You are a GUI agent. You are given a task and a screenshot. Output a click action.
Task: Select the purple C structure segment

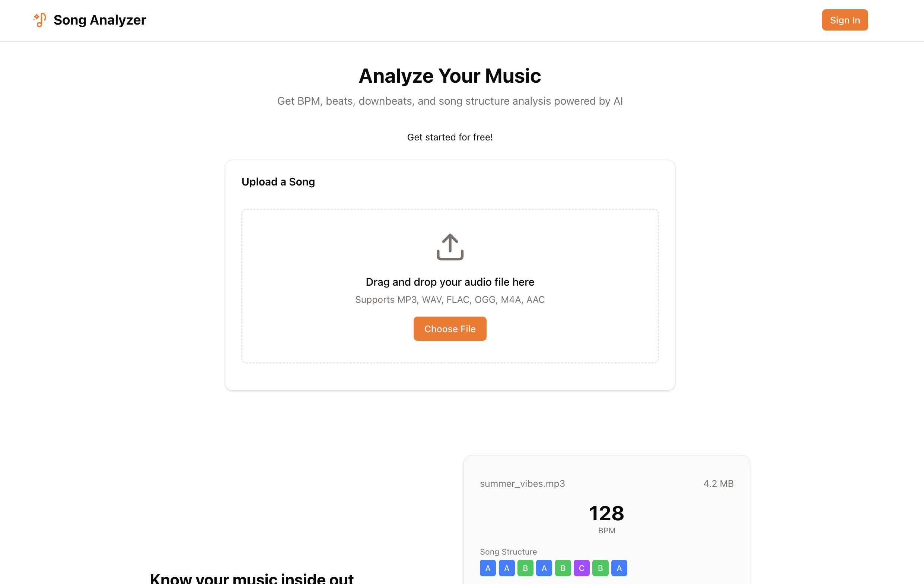coord(582,568)
